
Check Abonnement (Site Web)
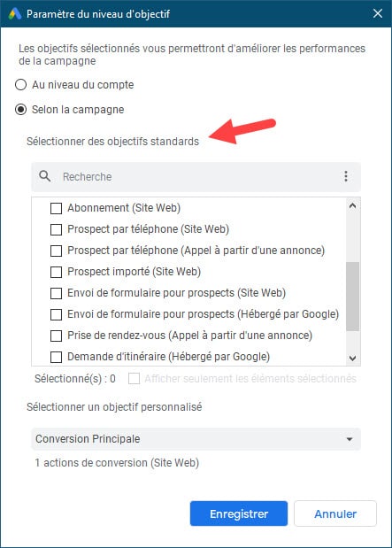click(57, 208)
